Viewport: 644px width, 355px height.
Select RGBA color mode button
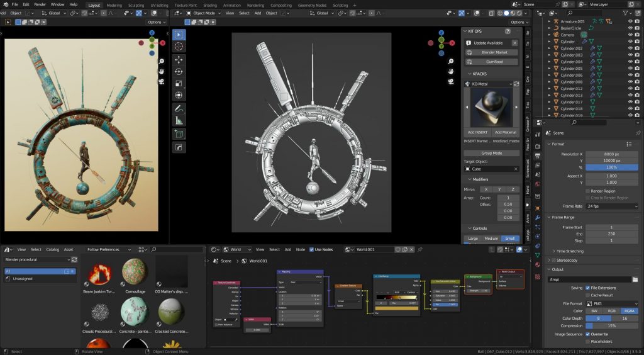pos(629,311)
